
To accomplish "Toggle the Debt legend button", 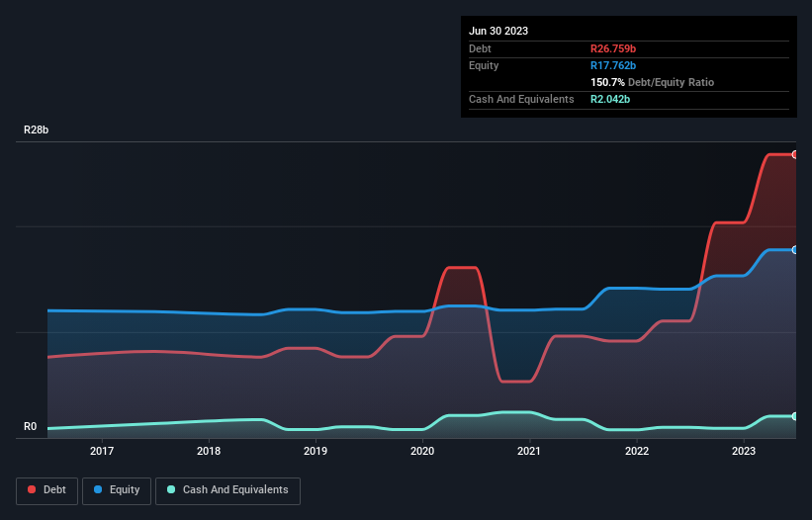I will tap(47, 490).
